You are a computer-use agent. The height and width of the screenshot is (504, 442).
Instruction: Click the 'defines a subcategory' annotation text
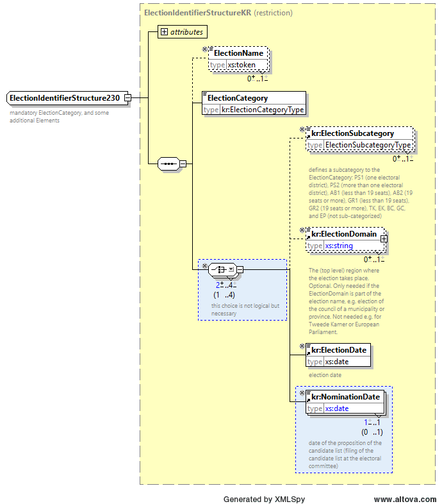[x=361, y=193]
